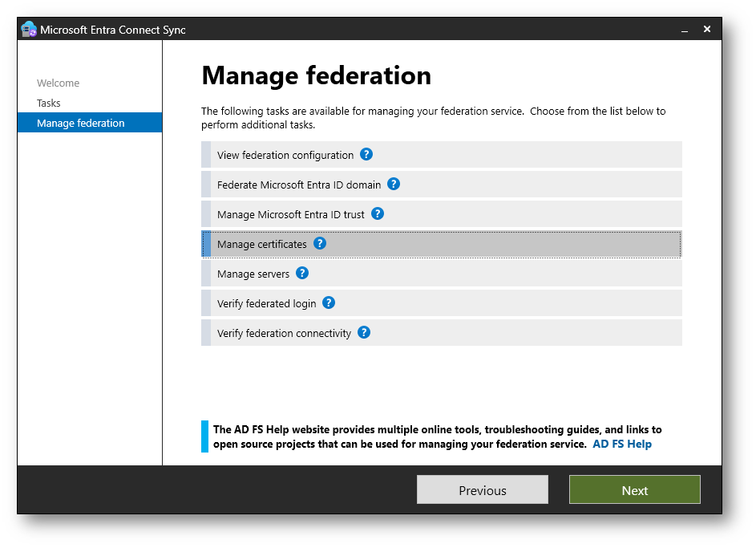Go to the Welcome step in sidebar

click(x=58, y=83)
